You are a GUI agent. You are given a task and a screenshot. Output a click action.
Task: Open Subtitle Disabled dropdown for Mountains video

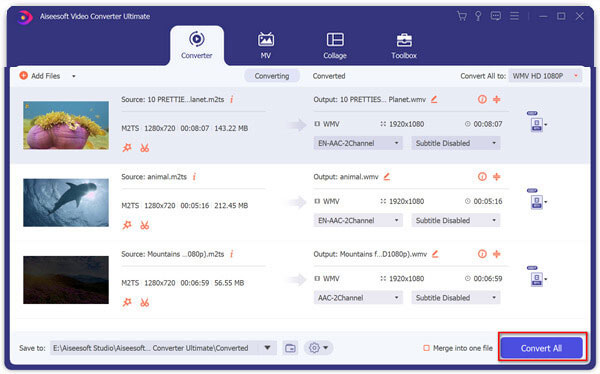455,297
